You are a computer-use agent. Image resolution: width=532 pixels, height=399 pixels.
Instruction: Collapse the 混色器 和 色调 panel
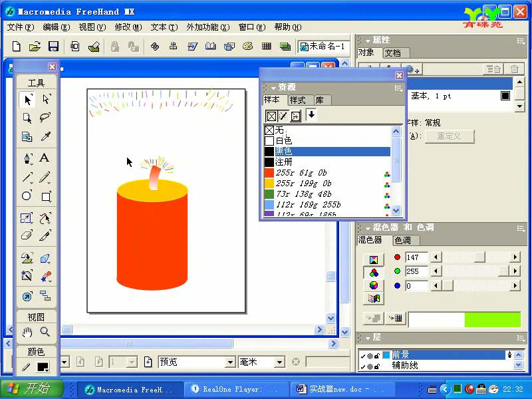coord(368,228)
